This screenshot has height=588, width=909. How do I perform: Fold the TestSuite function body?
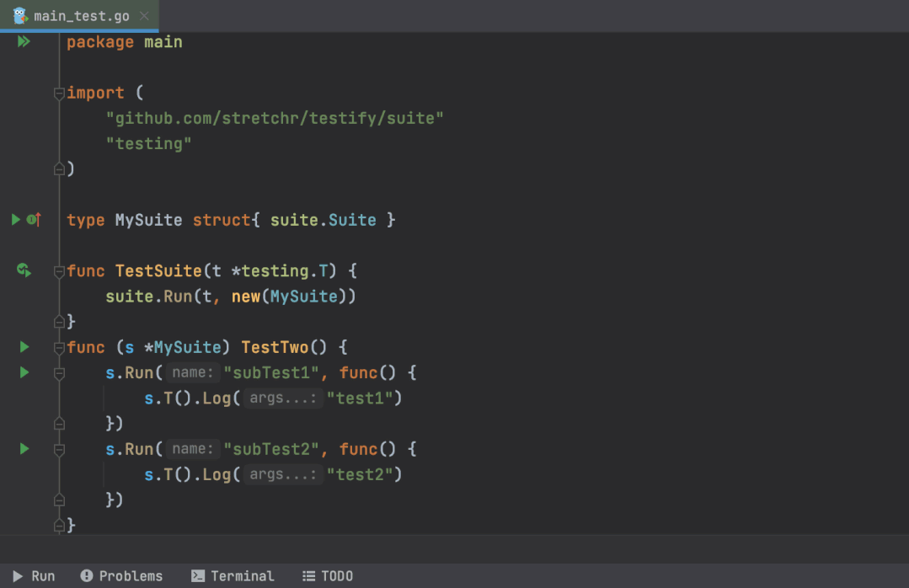pyautogui.click(x=59, y=271)
